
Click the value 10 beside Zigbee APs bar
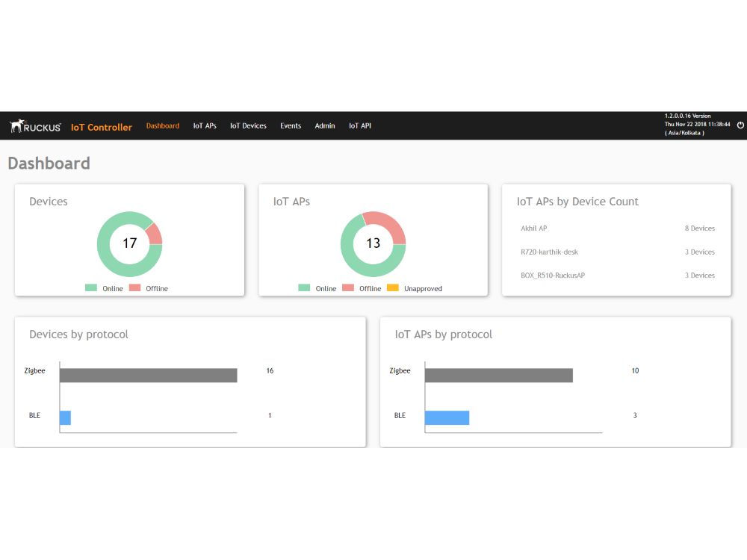coord(635,370)
